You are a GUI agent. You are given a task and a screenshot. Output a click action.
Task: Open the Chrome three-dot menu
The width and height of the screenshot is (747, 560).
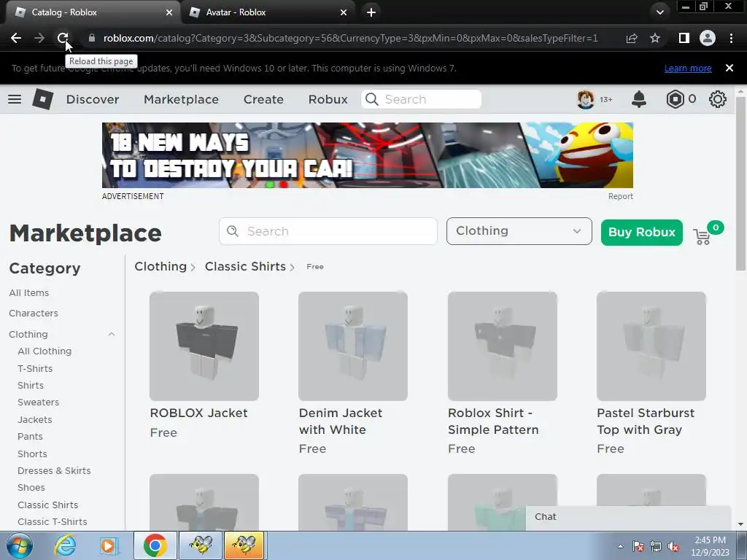[731, 38]
